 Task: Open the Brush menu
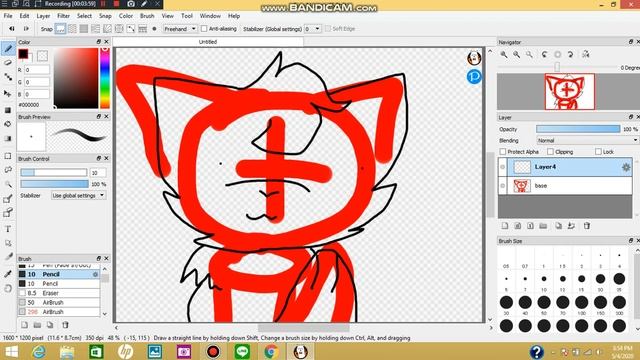147,16
